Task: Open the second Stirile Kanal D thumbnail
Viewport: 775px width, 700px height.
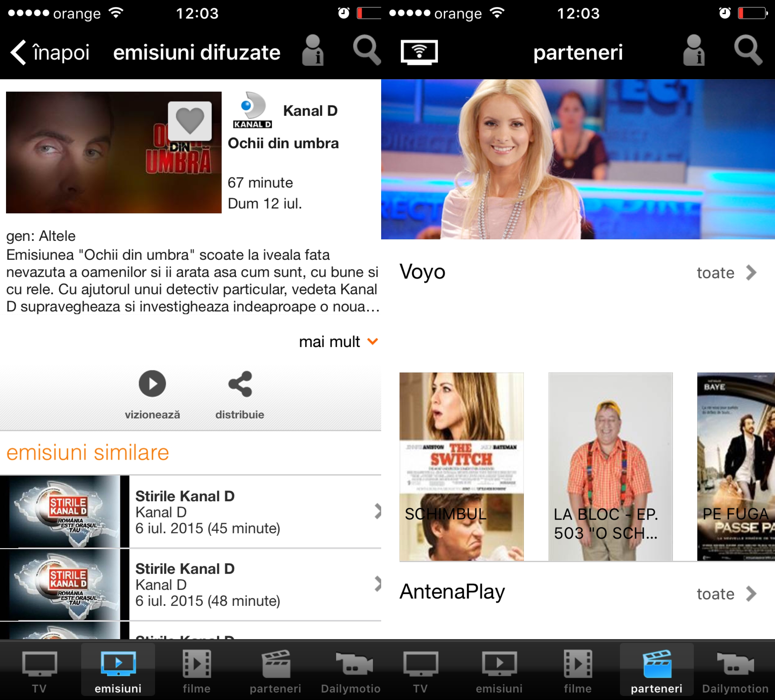Action: click(65, 585)
